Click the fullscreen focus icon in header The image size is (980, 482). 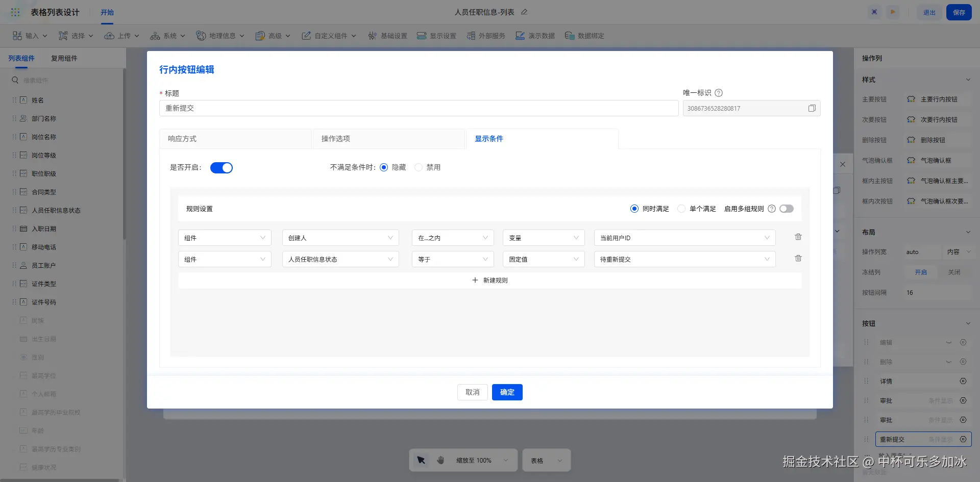pyautogui.click(x=874, y=12)
